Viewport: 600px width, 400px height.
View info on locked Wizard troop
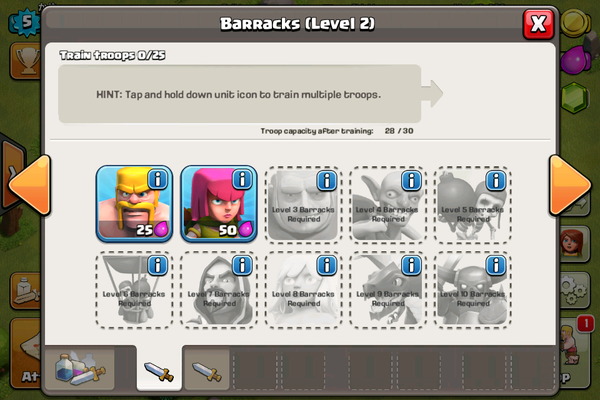coord(242,265)
